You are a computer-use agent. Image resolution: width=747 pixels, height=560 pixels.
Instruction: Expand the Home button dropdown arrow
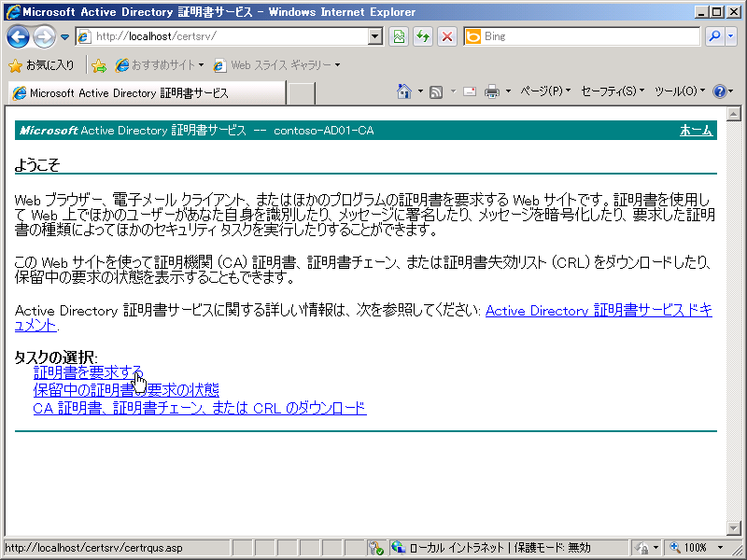pos(420,91)
